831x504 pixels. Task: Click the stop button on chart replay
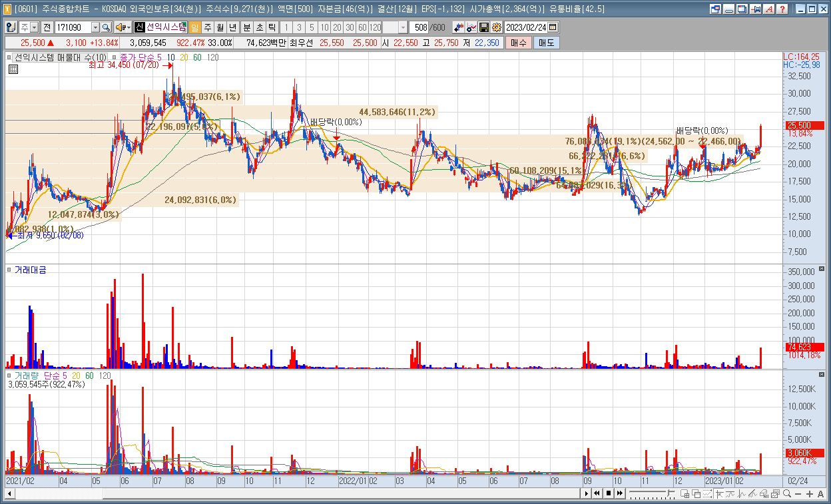pyautogui.click(x=609, y=493)
